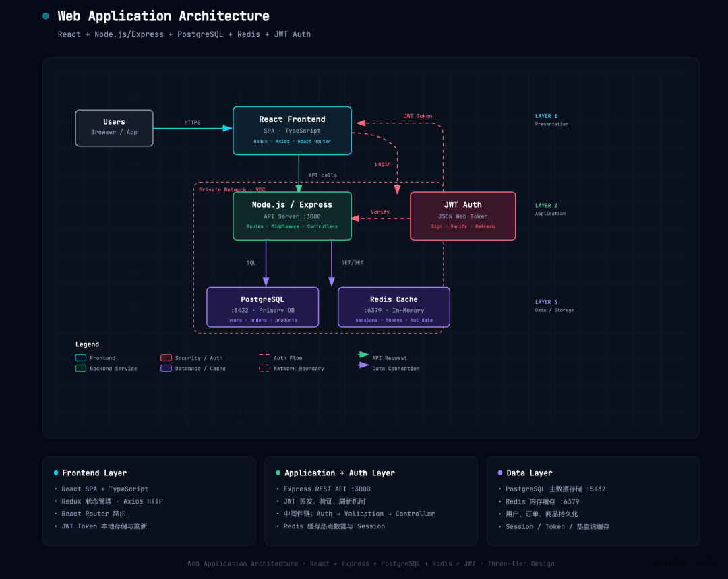The width and height of the screenshot is (728, 579).
Task: Select the Users Browser / App node
Action: pos(114,127)
